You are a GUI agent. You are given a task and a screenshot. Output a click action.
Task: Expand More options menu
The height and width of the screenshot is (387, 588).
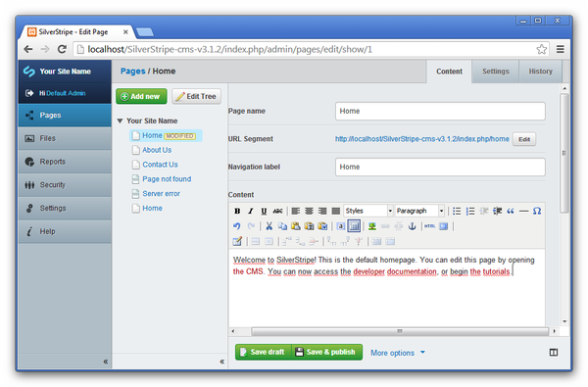[398, 353]
